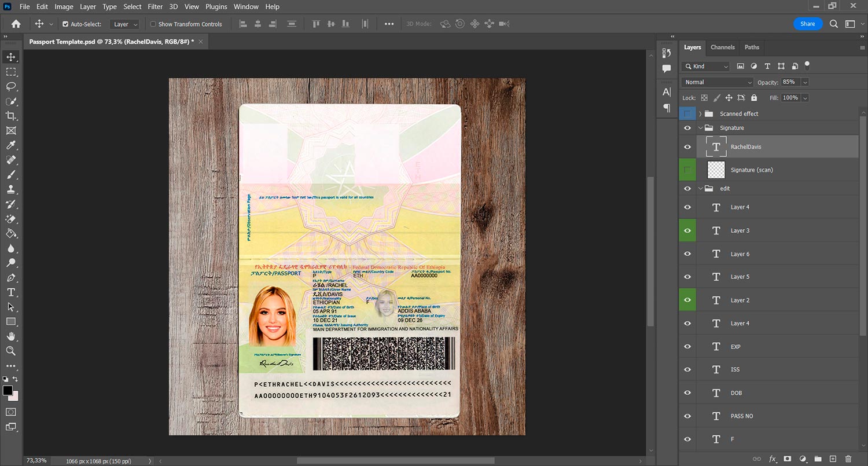Select the Crop tool
Image resolution: width=868 pixels, height=466 pixels.
(11, 116)
